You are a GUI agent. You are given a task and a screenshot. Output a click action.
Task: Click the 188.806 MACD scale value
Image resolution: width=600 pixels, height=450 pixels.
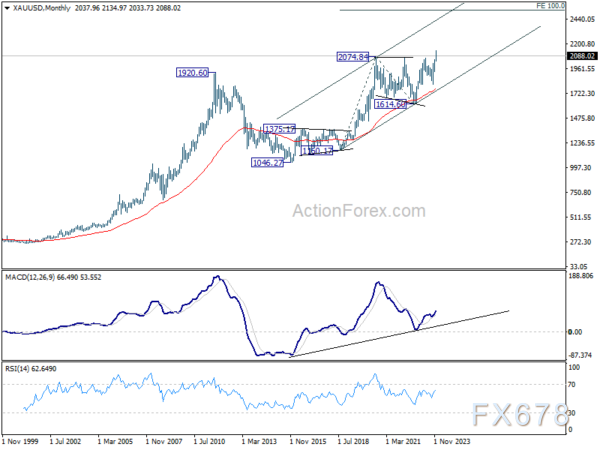581,276
